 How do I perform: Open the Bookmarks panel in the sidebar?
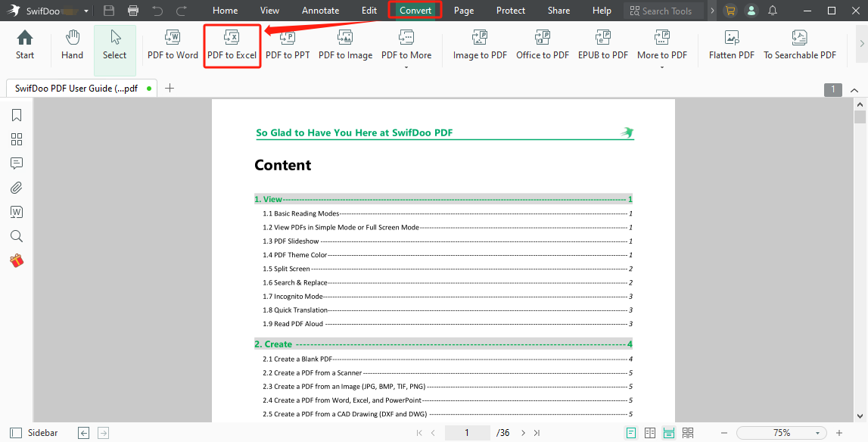(x=16, y=114)
